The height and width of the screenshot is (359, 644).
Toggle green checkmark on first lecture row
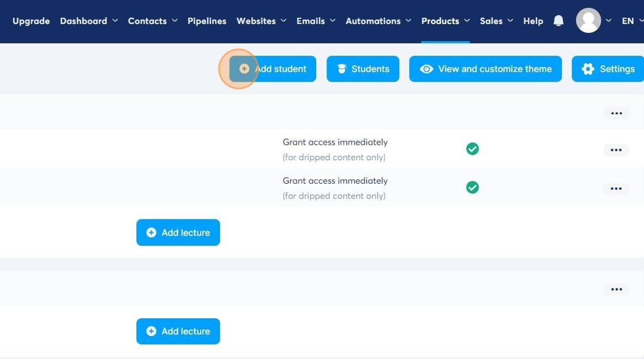(473, 149)
